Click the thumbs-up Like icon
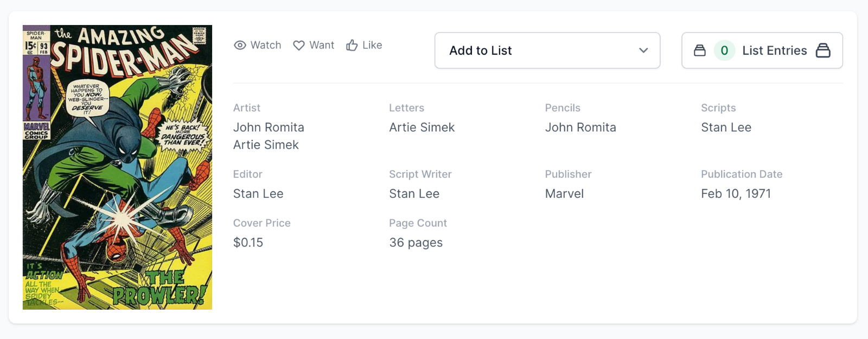This screenshot has height=339, width=868. (352, 45)
